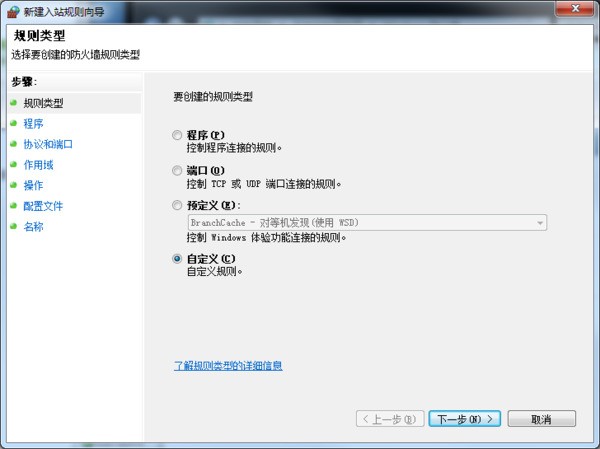Jump to the 程序 step
This screenshot has width=600, height=449.
pyautogui.click(x=33, y=124)
